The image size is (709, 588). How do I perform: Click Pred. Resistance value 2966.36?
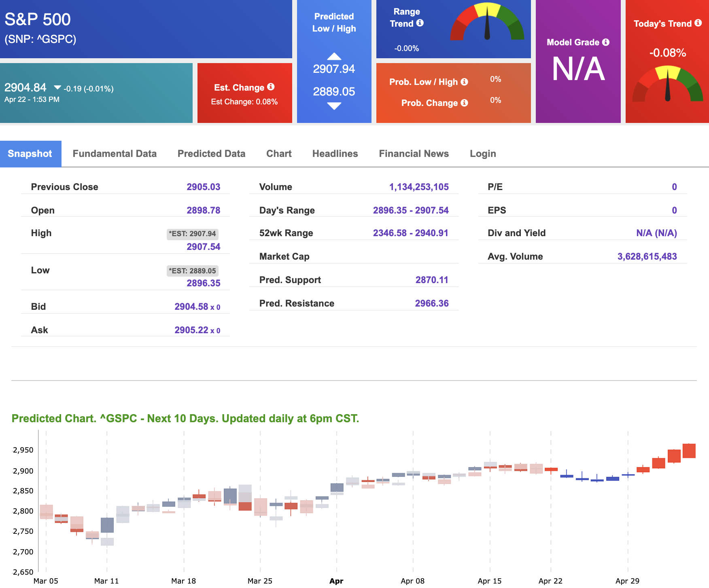(x=432, y=303)
